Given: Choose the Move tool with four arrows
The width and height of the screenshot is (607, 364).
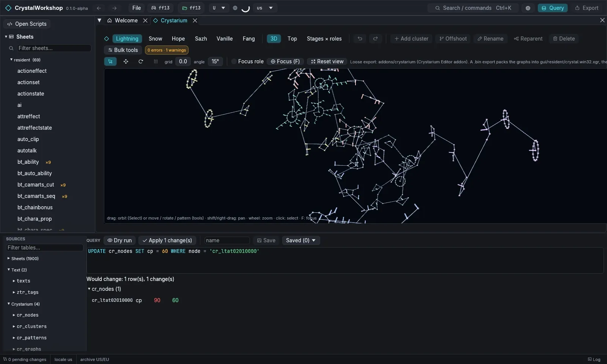Looking at the screenshot, I should pyautogui.click(x=126, y=61).
